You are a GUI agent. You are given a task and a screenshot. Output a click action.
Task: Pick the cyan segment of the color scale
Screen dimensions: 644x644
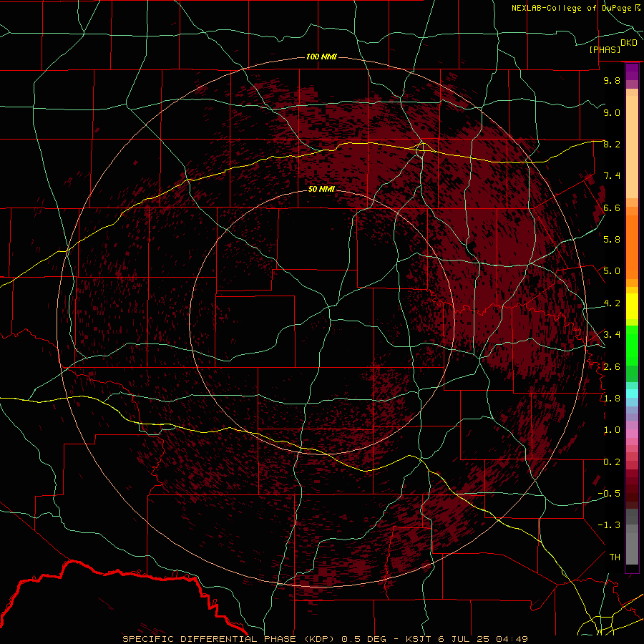[632, 394]
